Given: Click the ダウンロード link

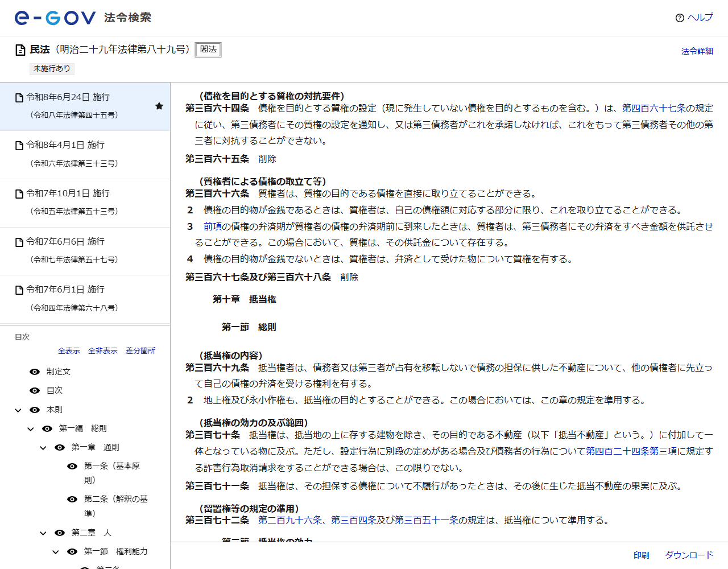Looking at the screenshot, I should [x=689, y=555].
